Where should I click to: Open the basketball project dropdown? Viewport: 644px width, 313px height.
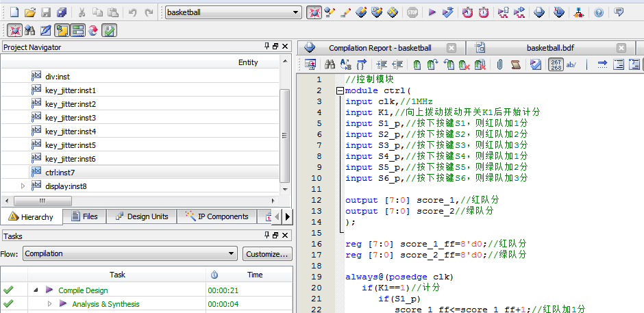pos(296,12)
